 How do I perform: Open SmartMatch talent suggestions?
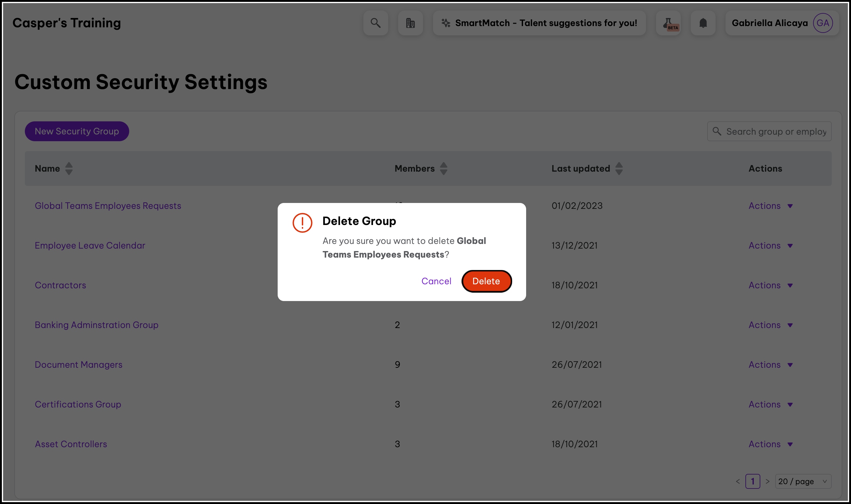point(539,23)
